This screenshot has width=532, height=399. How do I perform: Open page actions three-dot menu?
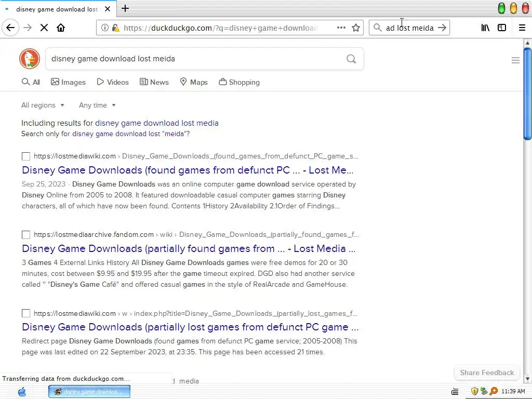pyautogui.click(x=341, y=28)
